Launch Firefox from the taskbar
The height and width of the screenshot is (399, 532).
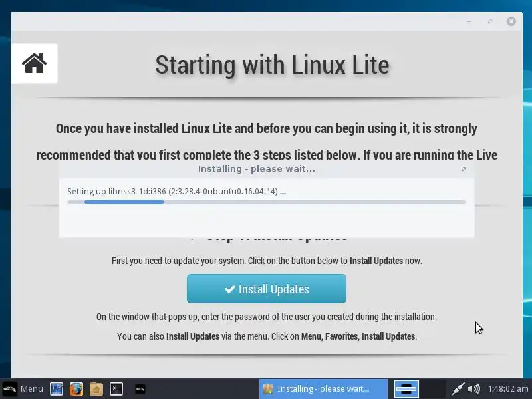click(76, 389)
